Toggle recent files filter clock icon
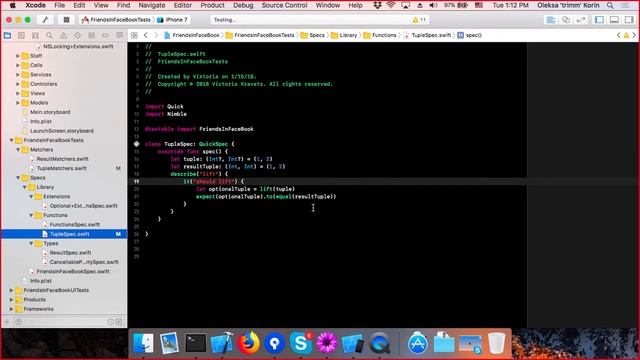Screen dimensions: 640x360 pos(110,322)
